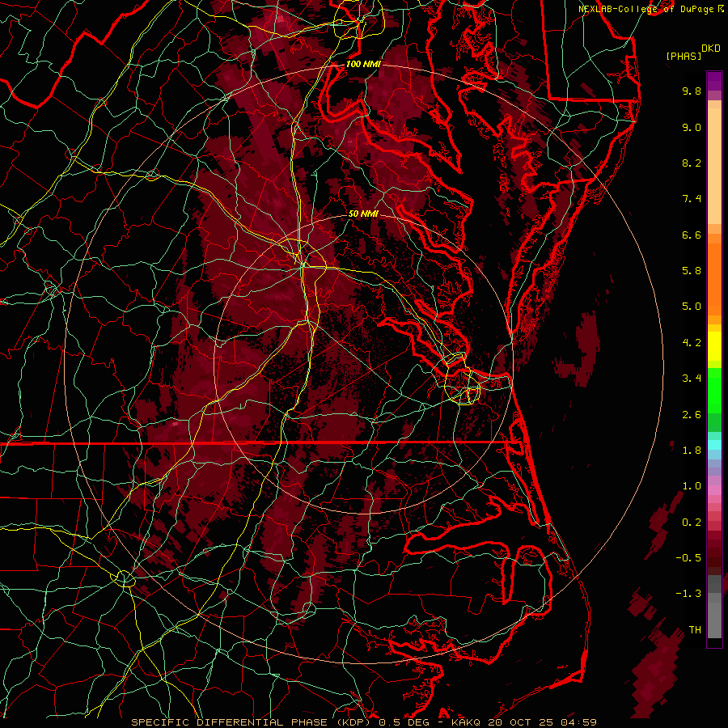Click the purple top segment of the color bar
728x728 pixels.
click(714, 81)
